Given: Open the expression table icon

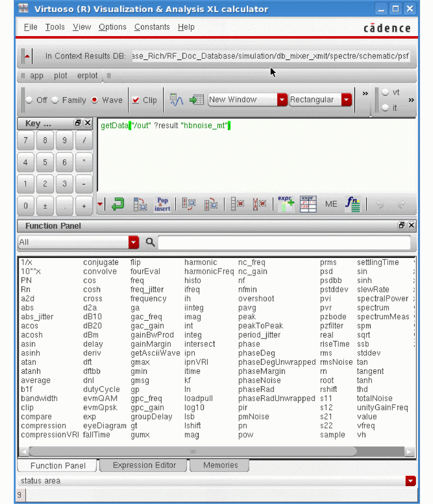Looking at the screenshot, I should click(308, 204).
